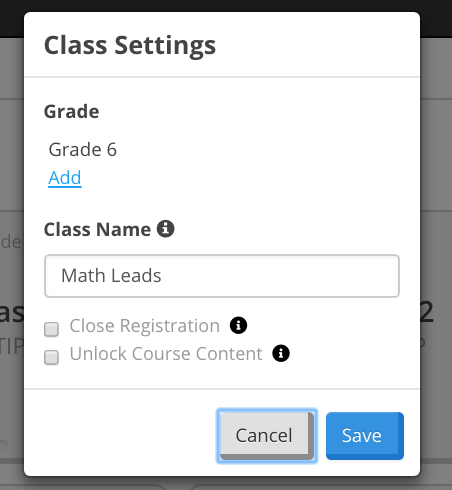Click the Cancel button
This screenshot has height=490, width=452.
267,436
